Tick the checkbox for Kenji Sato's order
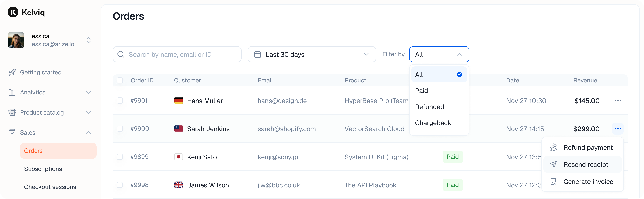 tap(120, 157)
